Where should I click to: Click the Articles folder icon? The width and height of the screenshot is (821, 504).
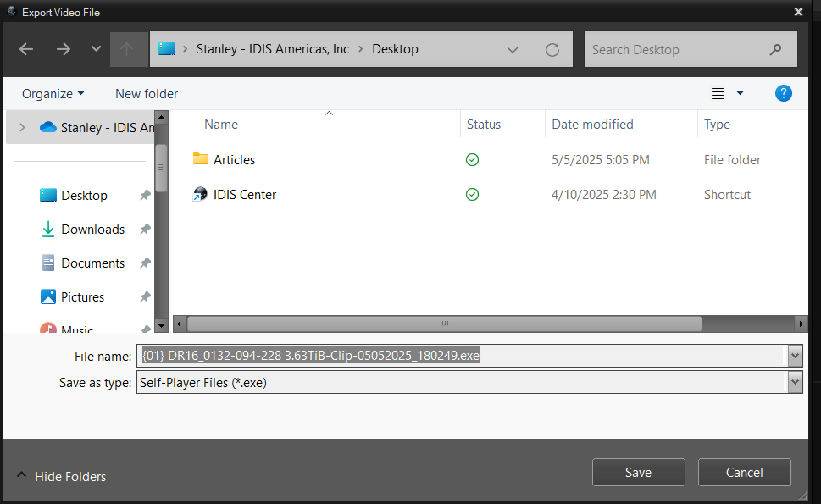(x=201, y=159)
